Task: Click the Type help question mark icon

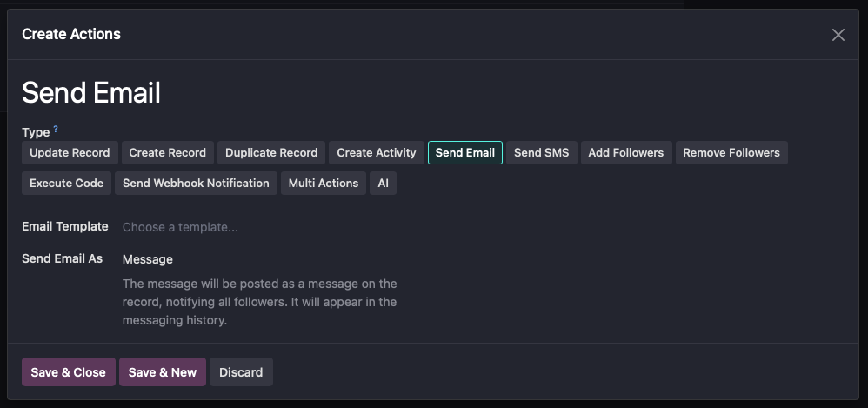Action: 56,129
